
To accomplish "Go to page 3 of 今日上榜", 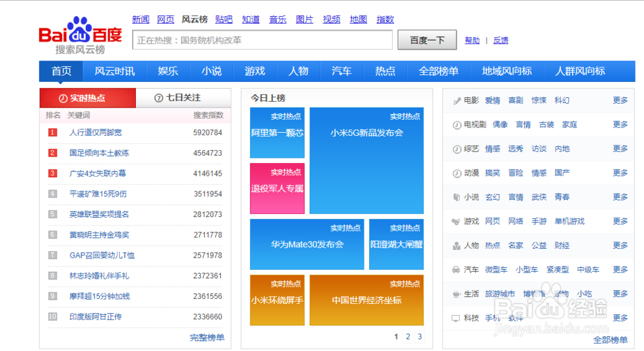I will [x=419, y=337].
